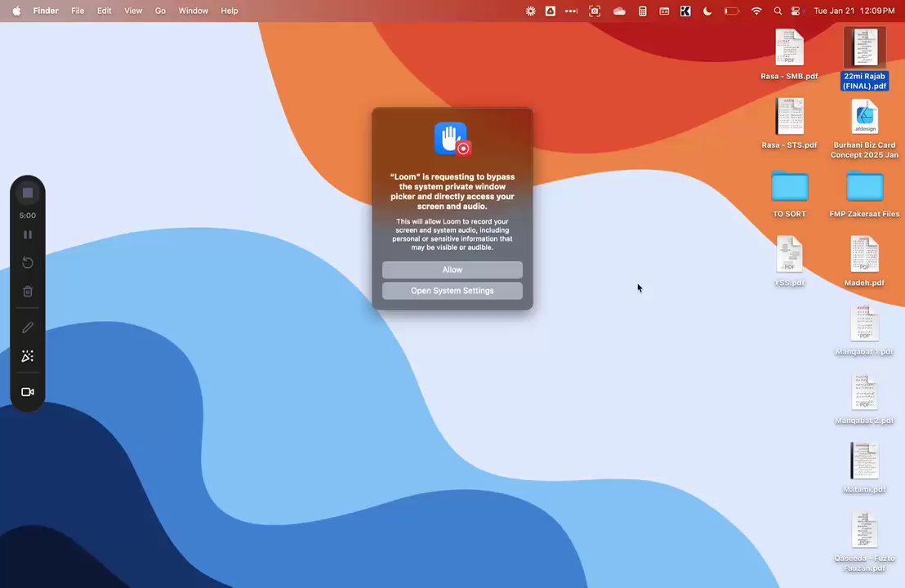
Task: Open Spotlight search
Action: [x=778, y=11]
